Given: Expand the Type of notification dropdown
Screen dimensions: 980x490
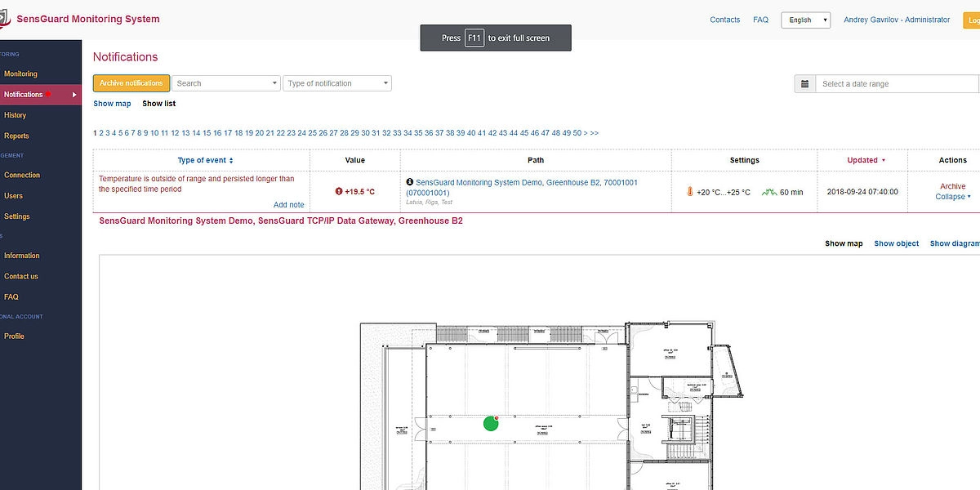Looking at the screenshot, I should click(x=337, y=83).
